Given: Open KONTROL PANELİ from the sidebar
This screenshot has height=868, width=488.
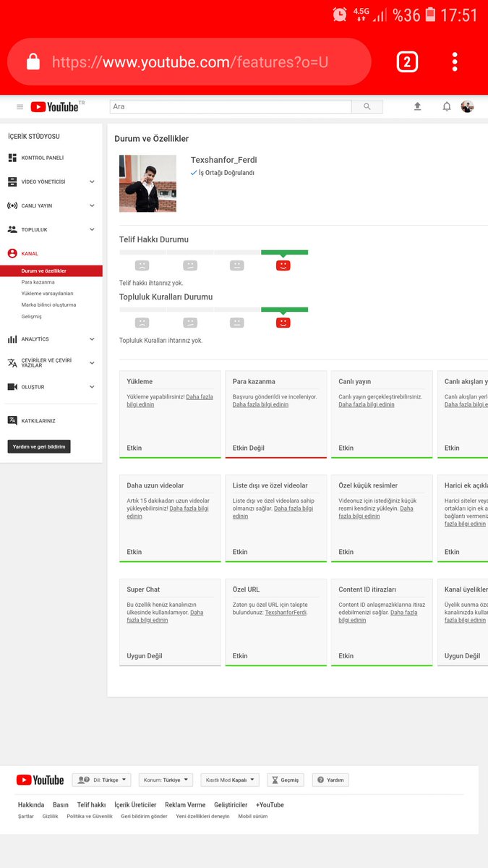Looking at the screenshot, I should click(43, 158).
